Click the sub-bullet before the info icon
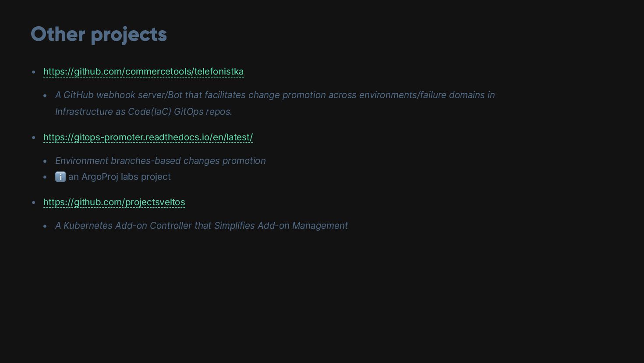The width and height of the screenshot is (644, 363). click(45, 177)
